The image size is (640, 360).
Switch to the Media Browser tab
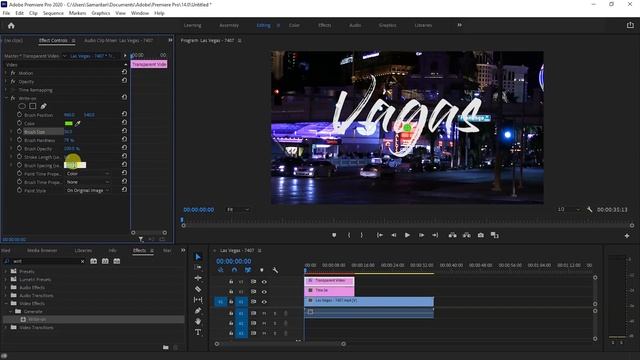(42, 250)
